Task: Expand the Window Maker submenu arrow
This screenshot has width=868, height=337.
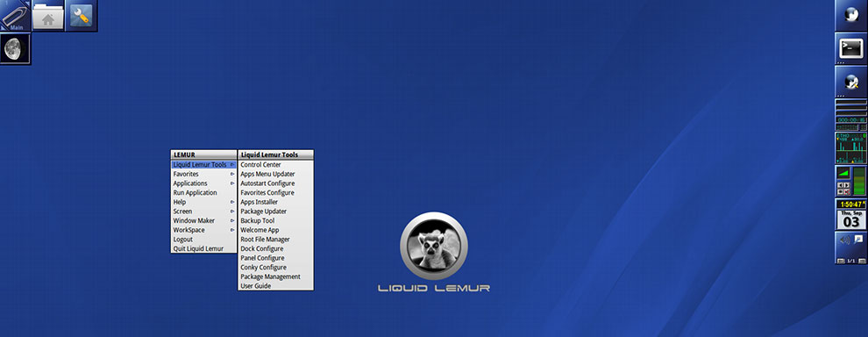Action: click(232, 220)
